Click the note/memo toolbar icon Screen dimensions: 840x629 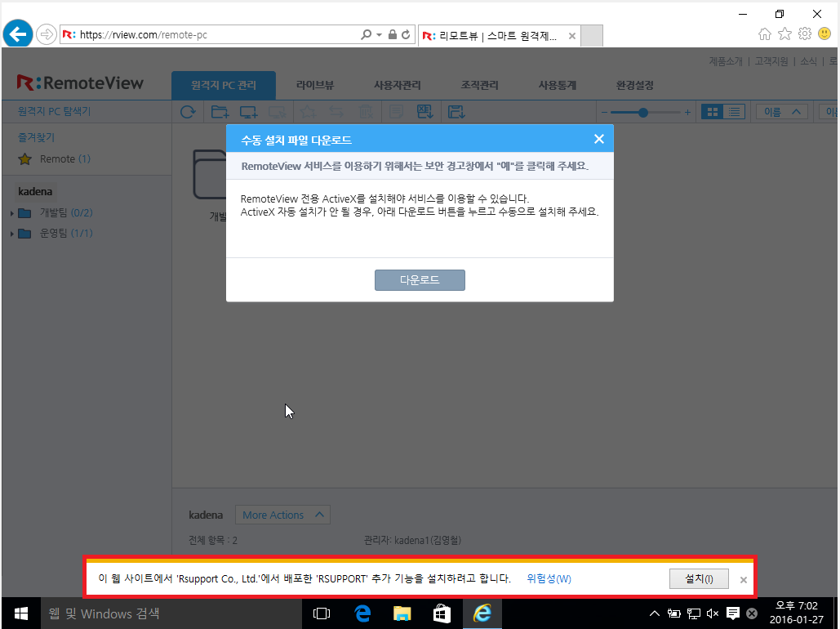pos(397,112)
